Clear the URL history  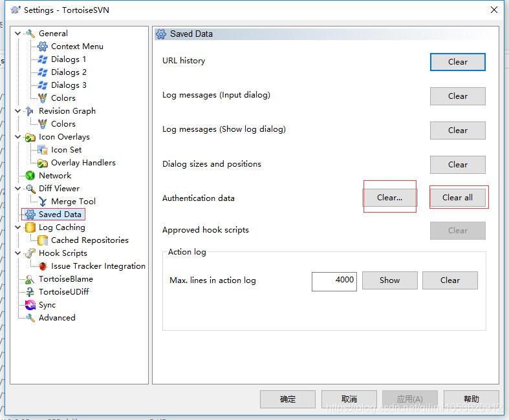click(458, 62)
